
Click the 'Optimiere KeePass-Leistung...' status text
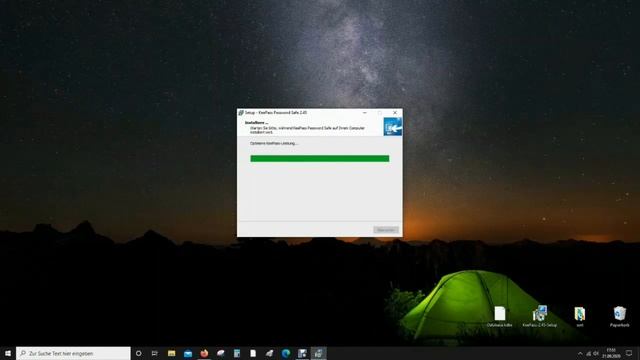click(274, 143)
